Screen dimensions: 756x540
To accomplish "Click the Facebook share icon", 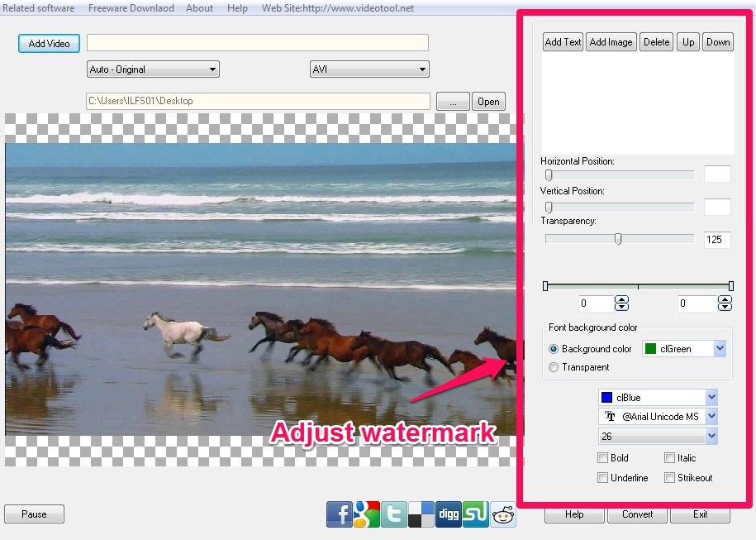I will coord(340,514).
